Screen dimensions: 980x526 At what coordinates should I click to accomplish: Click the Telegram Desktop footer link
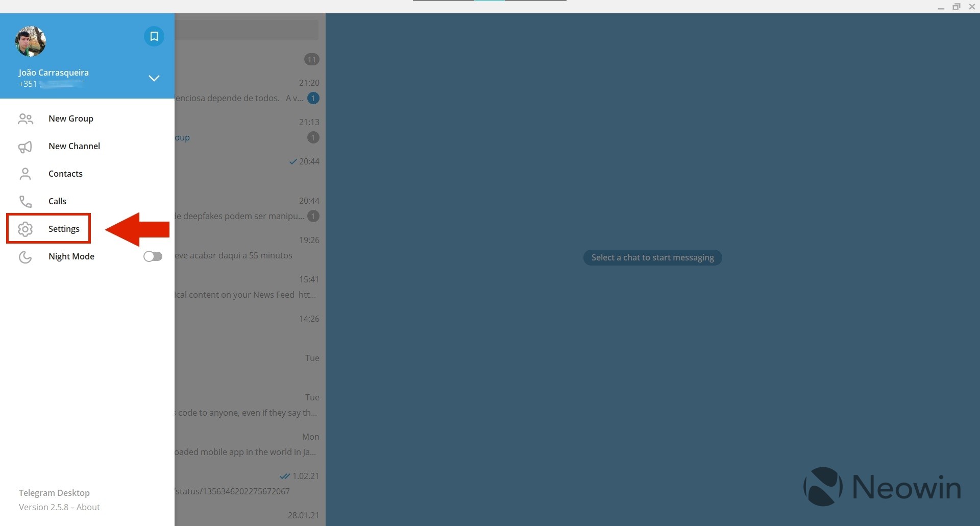click(x=54, y=493)
